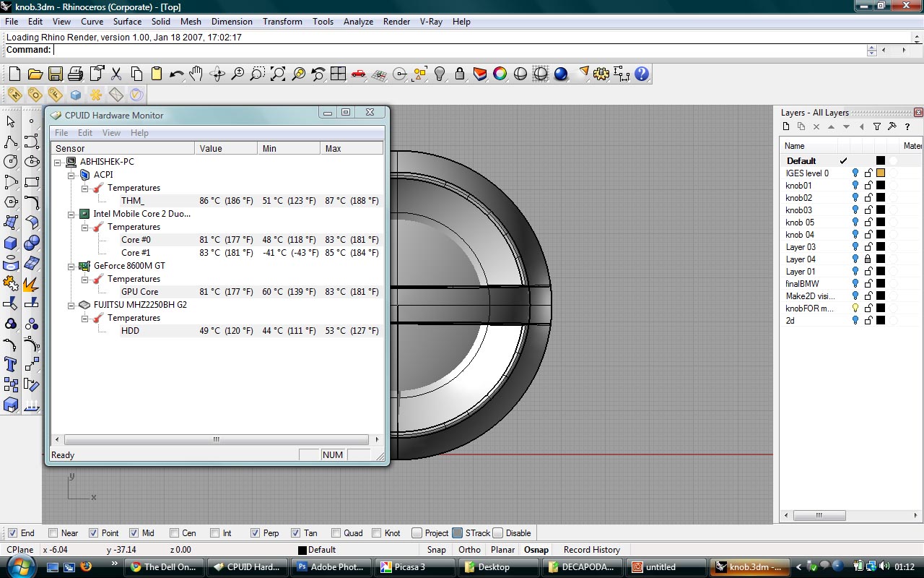Open Options via the gear icon
Image resolution: width=924 pixels, height=578 pixels.
click(x=601, y=74)
